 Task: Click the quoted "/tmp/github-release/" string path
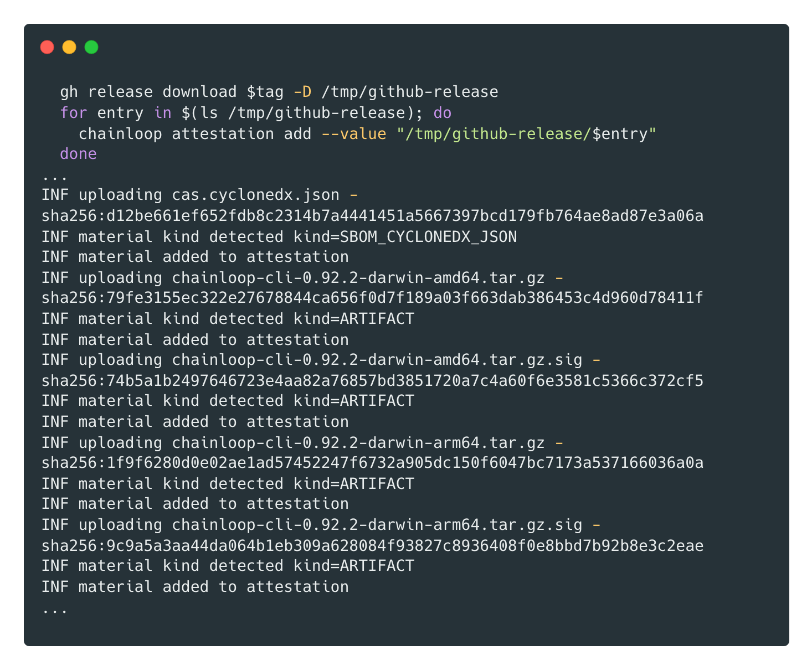(493, 134)
